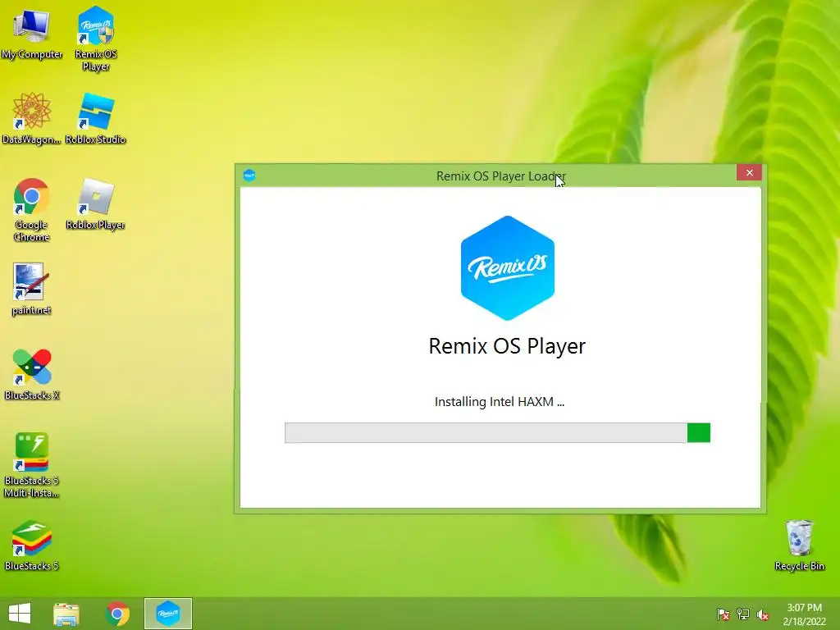Click the installation progress bar

497,433
